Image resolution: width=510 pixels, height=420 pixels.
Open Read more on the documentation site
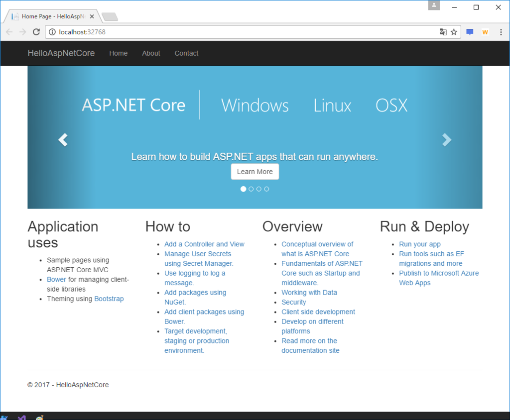(x=310, y=345)
